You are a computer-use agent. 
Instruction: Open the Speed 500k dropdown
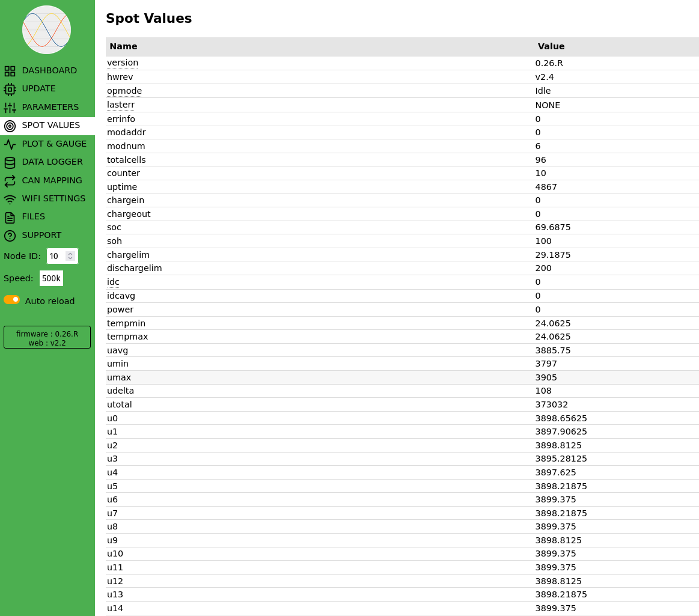[51, 278]
